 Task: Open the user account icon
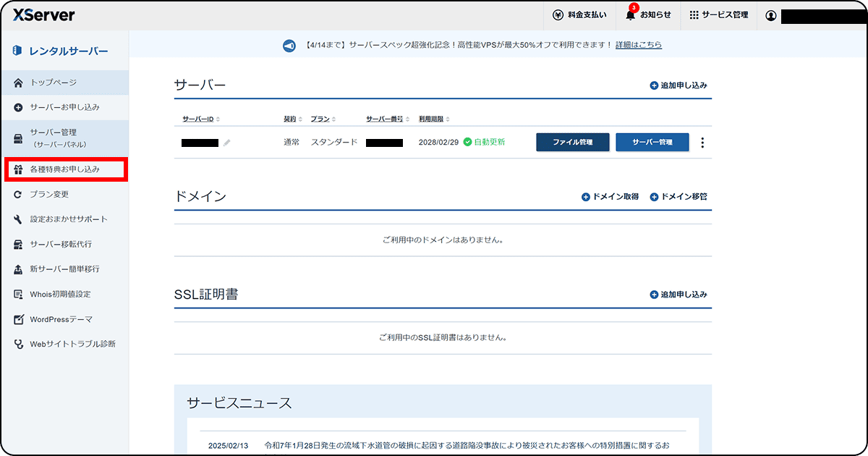point(771,15)
